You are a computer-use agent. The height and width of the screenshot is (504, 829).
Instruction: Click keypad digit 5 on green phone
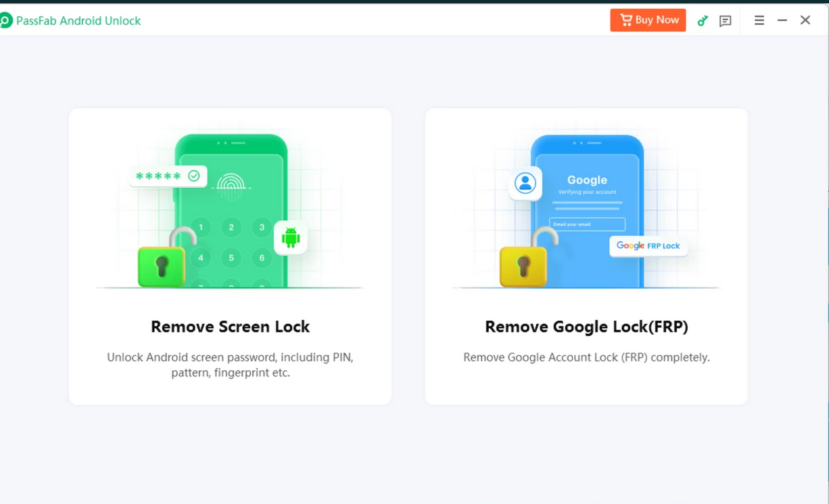click(x=231, y=258)
